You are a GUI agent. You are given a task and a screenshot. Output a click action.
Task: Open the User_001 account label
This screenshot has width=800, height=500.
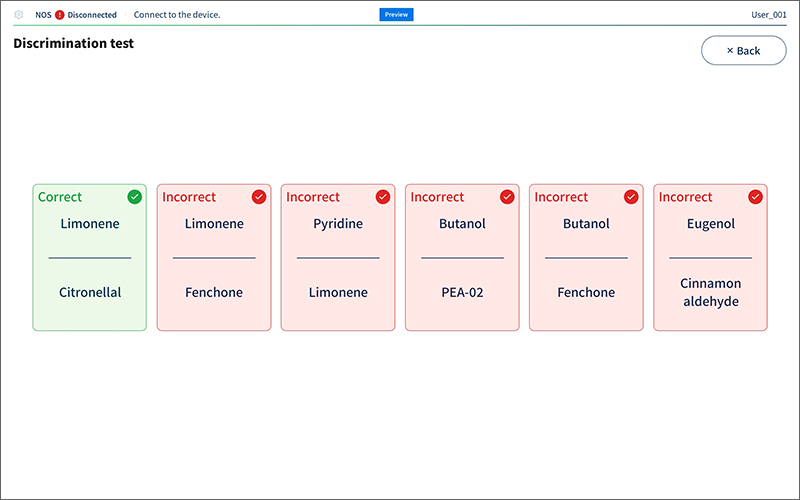pyautogui.click(x=769, y=15)
